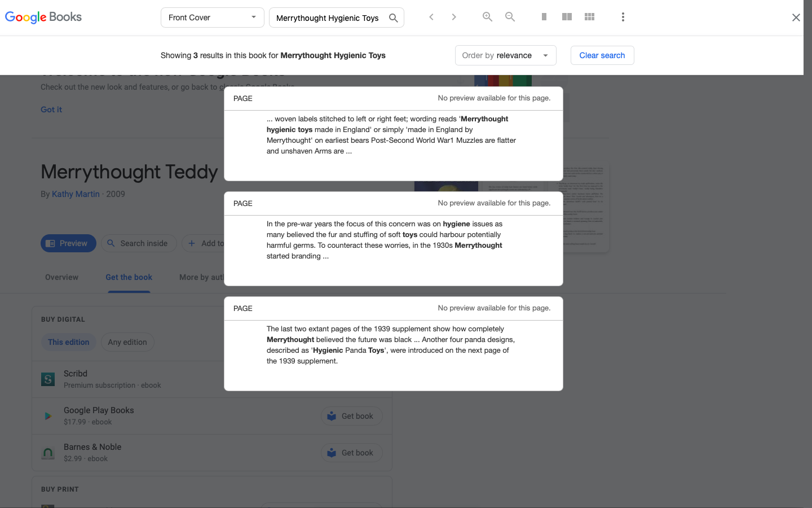Screen dimensions: 812x508
Task: Click inside the Merrythought Hygienic Toys search field
Action: (328, 18)
